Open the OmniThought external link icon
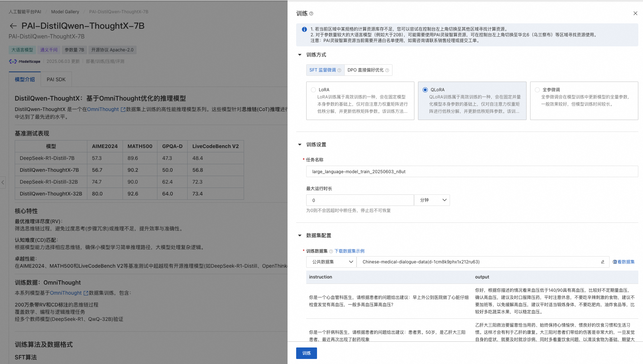Screen dimensions: 643x364 [123, 109]
